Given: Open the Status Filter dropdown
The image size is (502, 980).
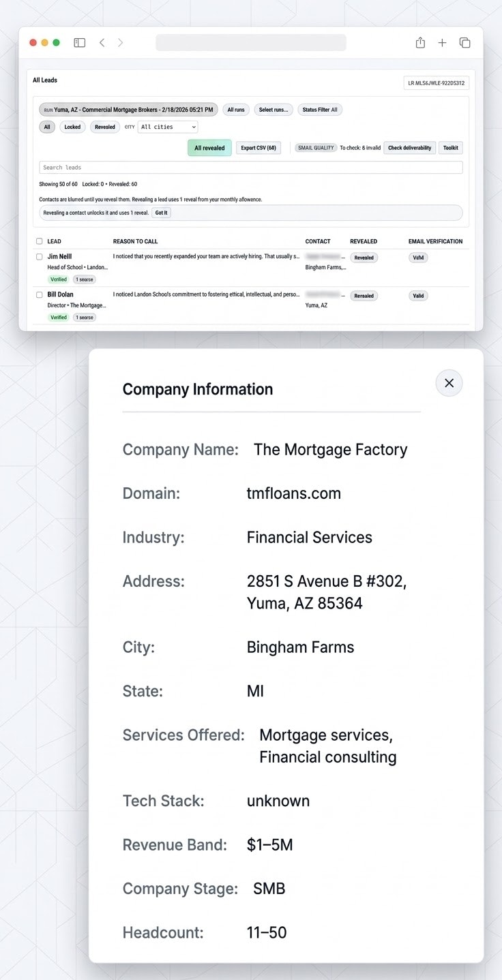Looking at the screenshot, I should pyautogui.click(x=319, y=109).
